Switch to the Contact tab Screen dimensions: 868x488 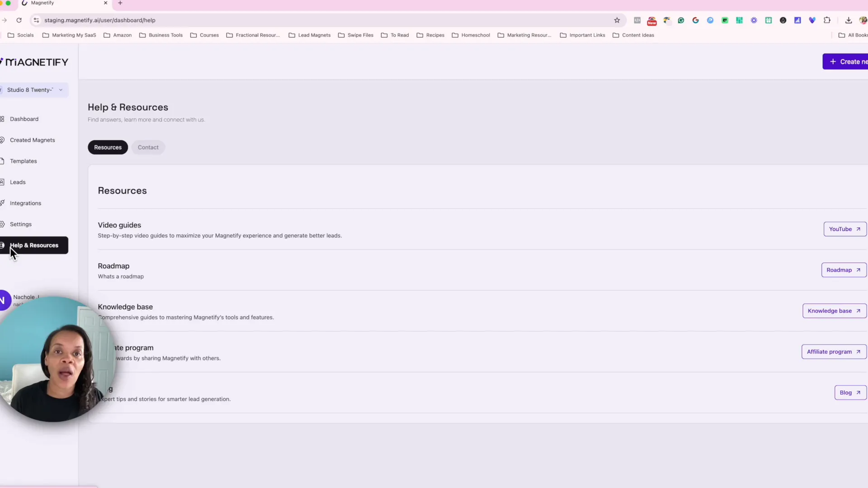click(x=148, y=147)
